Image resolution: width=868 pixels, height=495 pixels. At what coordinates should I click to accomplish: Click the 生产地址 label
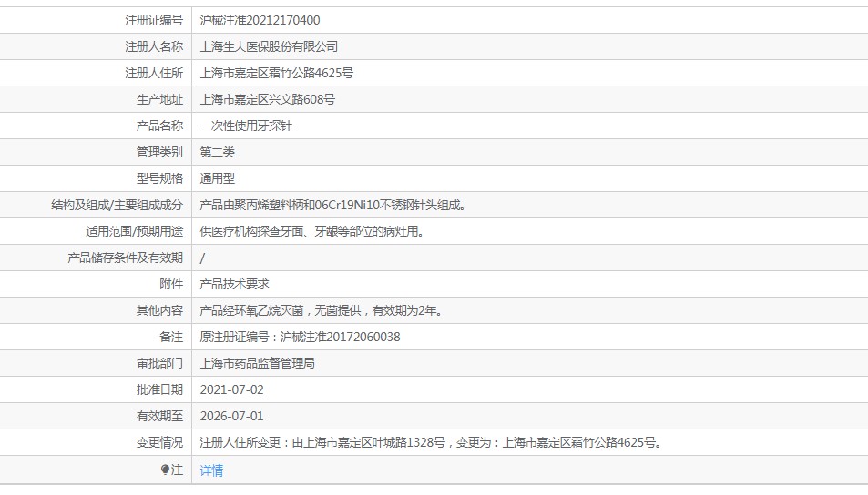[160, 99]
